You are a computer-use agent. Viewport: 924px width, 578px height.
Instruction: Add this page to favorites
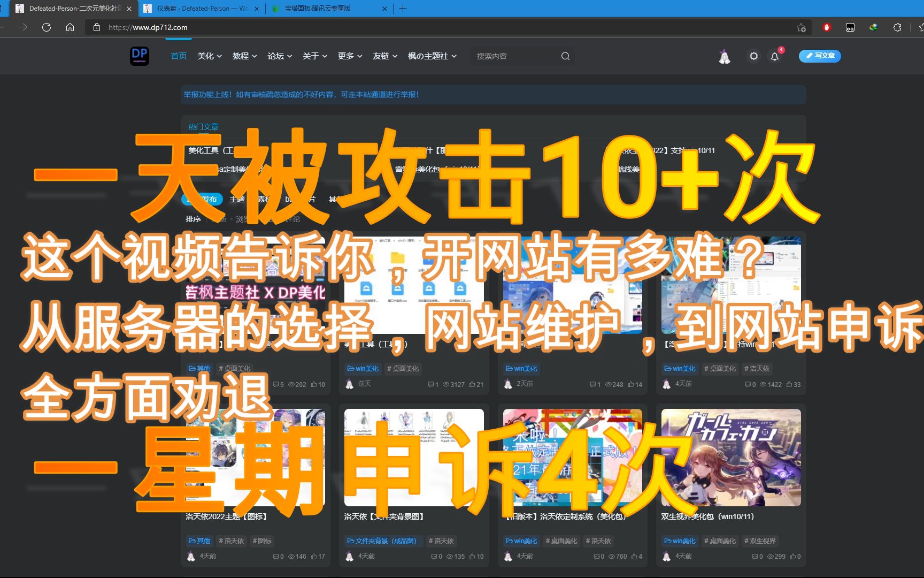[x=801, y=27]
